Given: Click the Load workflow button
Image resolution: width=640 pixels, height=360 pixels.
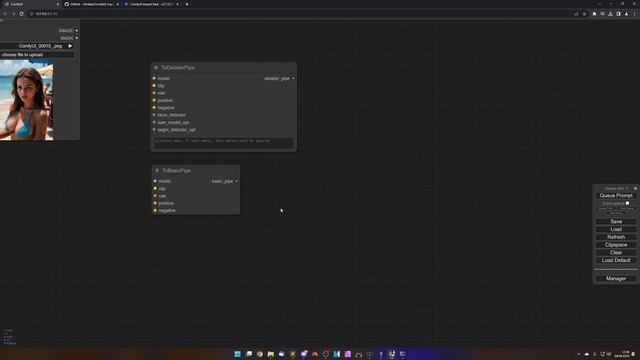Looking at the screenshot, I should point(616,229).
